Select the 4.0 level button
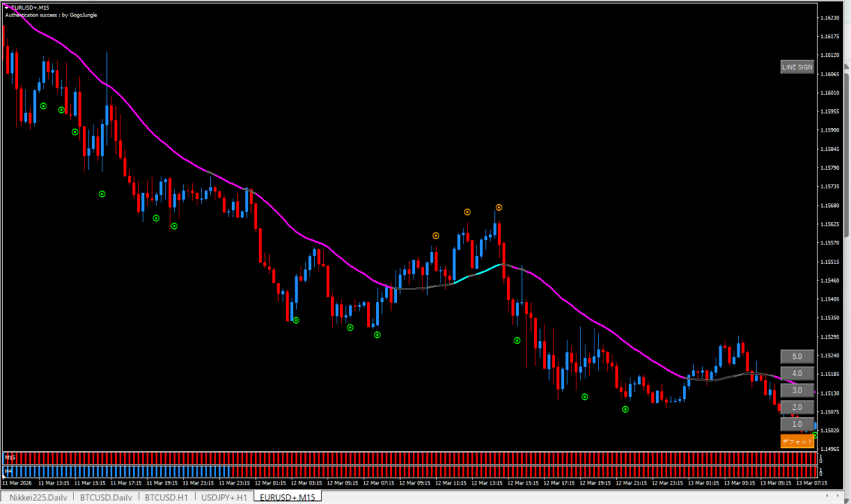Viewport: 851px width, 504px height. pos(796,373)
